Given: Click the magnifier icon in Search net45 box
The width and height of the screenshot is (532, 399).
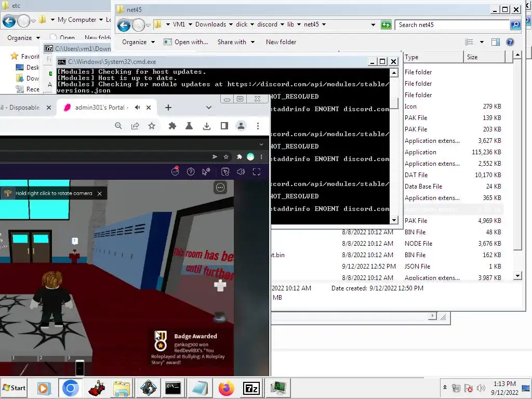Looking at the screenshot, I should tap(515, 25).
